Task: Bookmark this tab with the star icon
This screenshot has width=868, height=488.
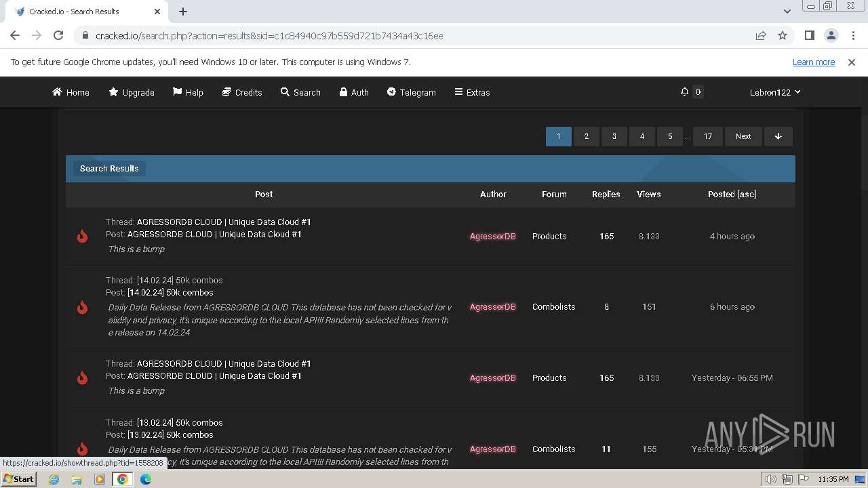Action: click(783, 35)
